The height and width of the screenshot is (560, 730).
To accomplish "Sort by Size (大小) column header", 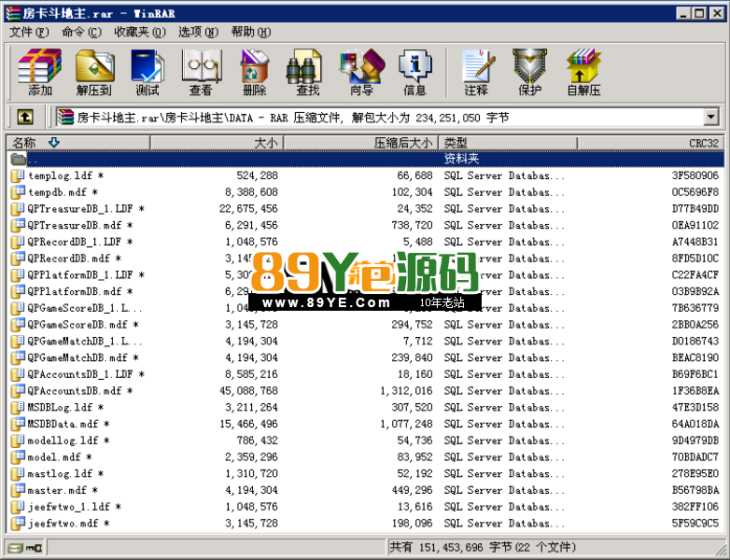I will (x=217, y=143).
